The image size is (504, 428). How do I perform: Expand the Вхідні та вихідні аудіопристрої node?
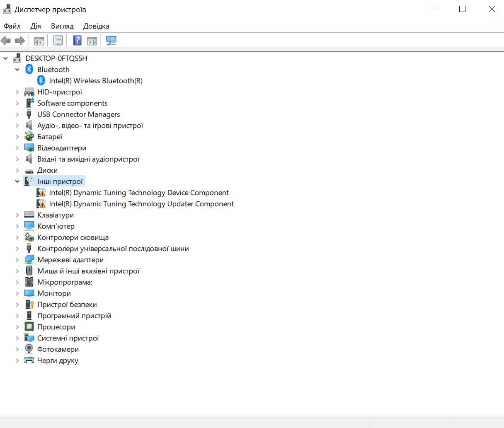tap(17, 159)
